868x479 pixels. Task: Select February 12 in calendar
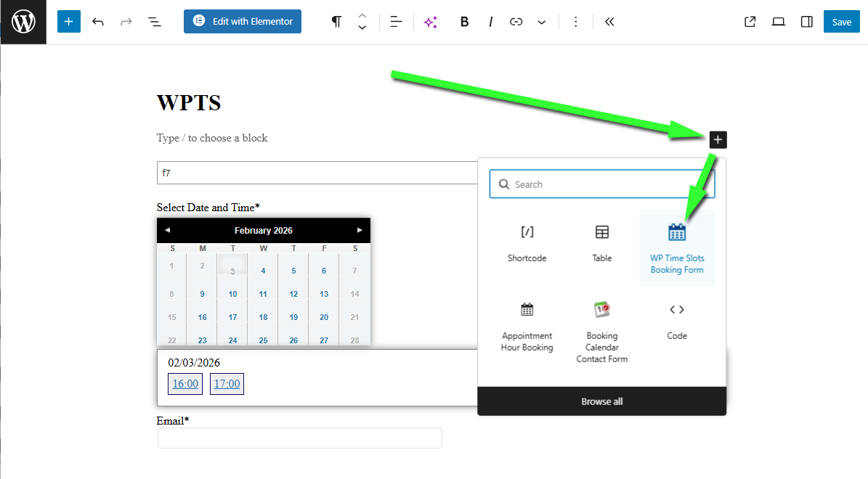tap(293, 294)
